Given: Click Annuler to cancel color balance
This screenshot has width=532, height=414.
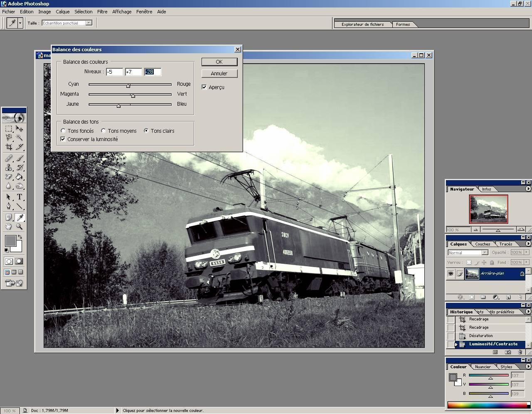Looking at the screenshot, I should [219, 74].
